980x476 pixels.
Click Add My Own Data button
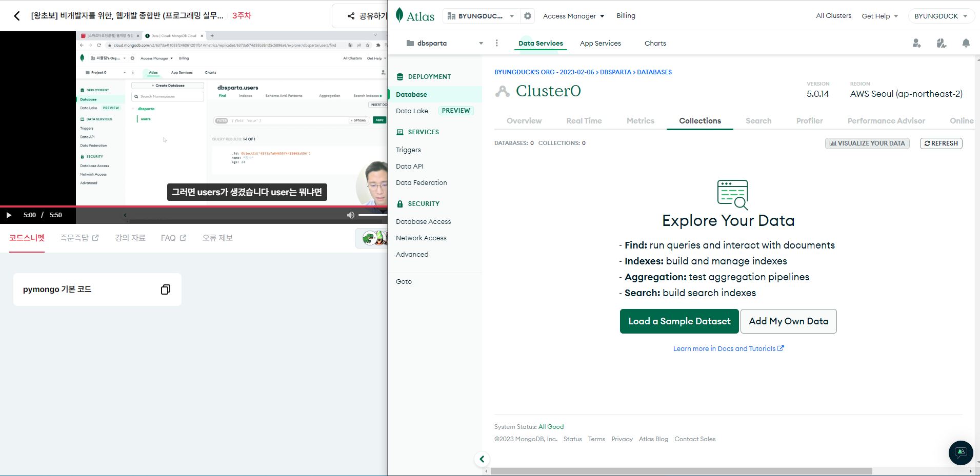point(788,321)
